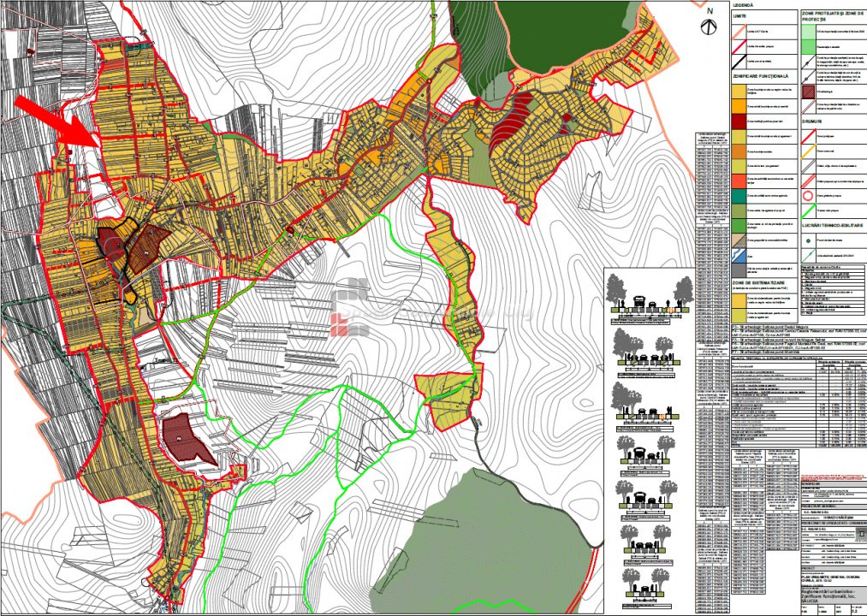Pick the dark red swatch in Zonificare Funcțională

739,121
